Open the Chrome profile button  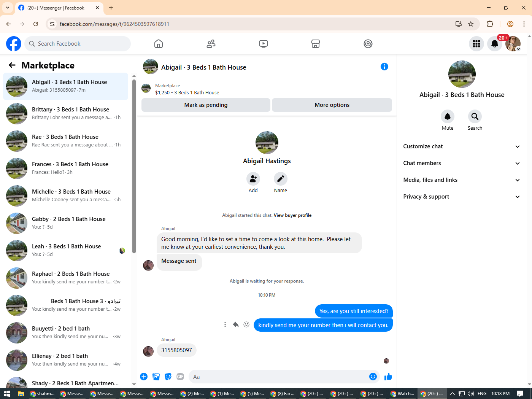510,24
